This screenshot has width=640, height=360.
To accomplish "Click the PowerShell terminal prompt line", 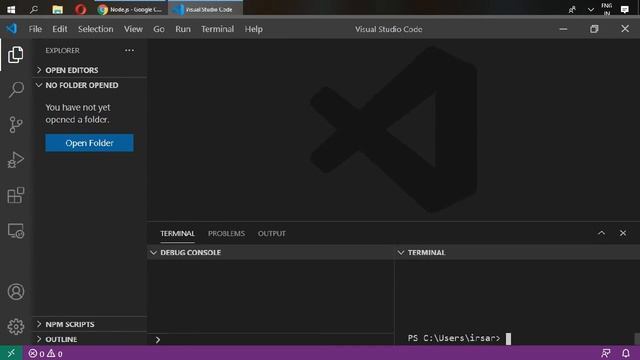I will 459,338.
